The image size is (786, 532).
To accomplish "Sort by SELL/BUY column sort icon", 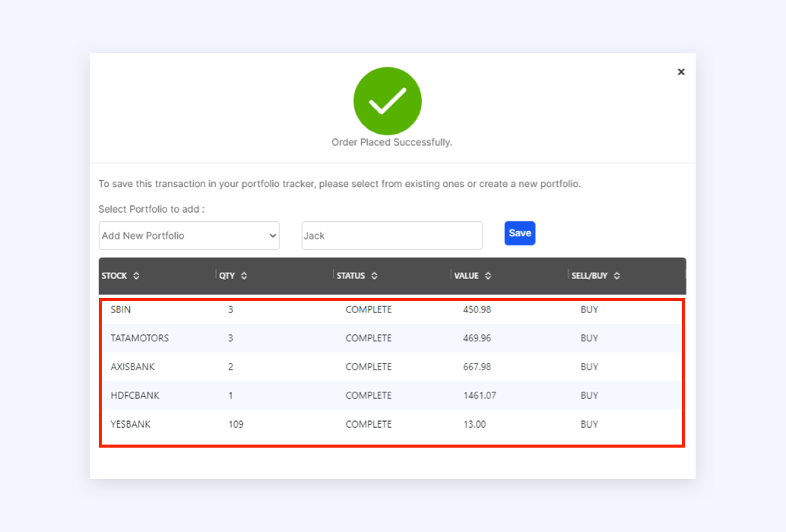I will click(x=617, y=276).
